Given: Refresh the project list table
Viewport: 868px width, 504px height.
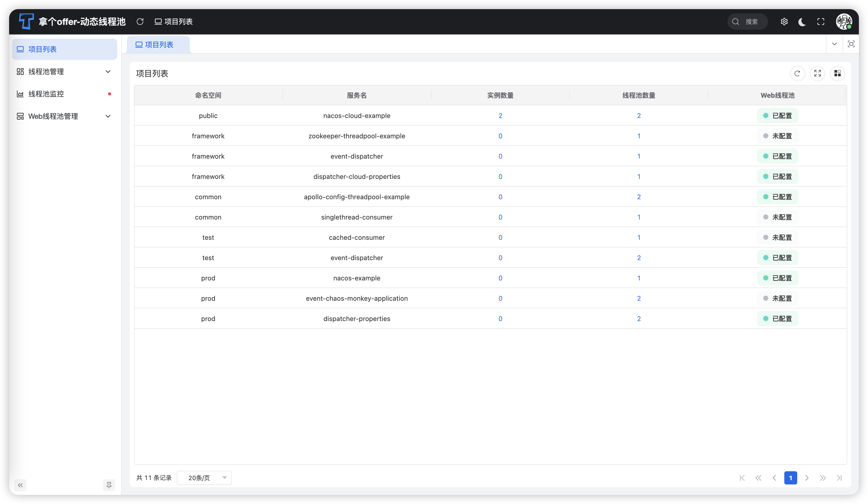Looking at the screenshot, I should click(797, 73).
